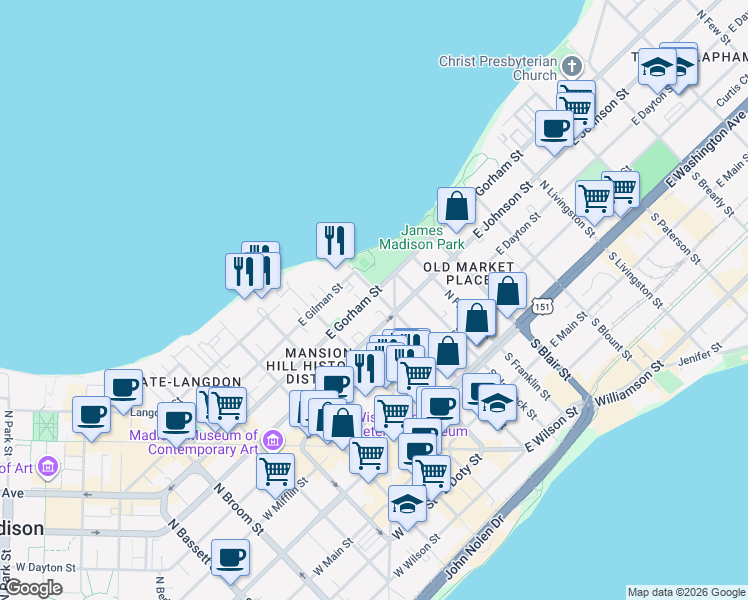
Task: Select the front restaurant marker of the lakeshore pair
Action: (x=245, y=272)
